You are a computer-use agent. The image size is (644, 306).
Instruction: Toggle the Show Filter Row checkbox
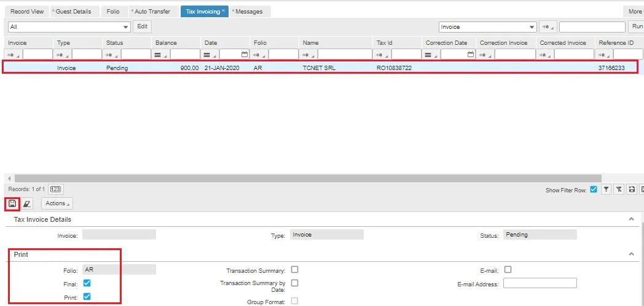pyautogui.click(x=593, y=189)
